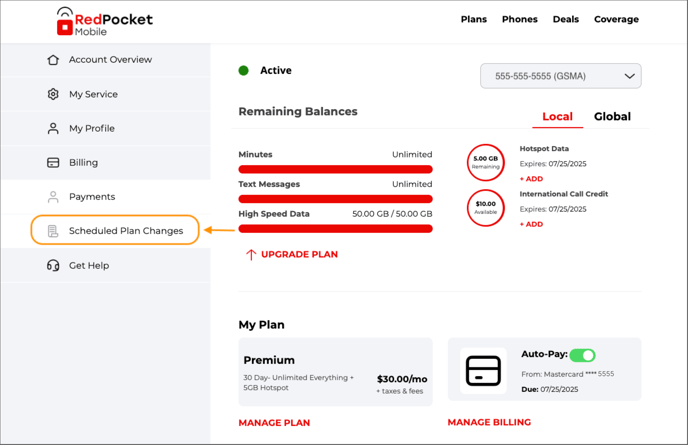The width and height of the screenshot is (688, 445).
Task: Click the Upgrade Plan up-arrow icon
Action: point(251,255)
